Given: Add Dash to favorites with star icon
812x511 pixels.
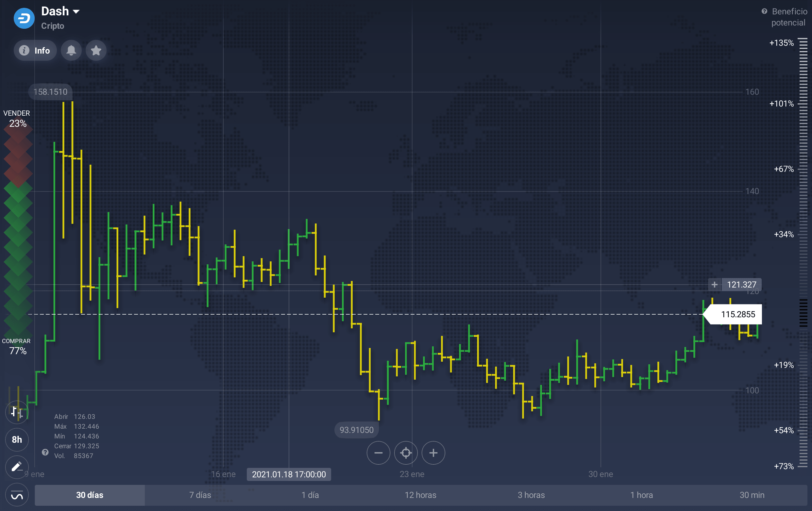Looking at the screenshot, I should tap(96, 51).
